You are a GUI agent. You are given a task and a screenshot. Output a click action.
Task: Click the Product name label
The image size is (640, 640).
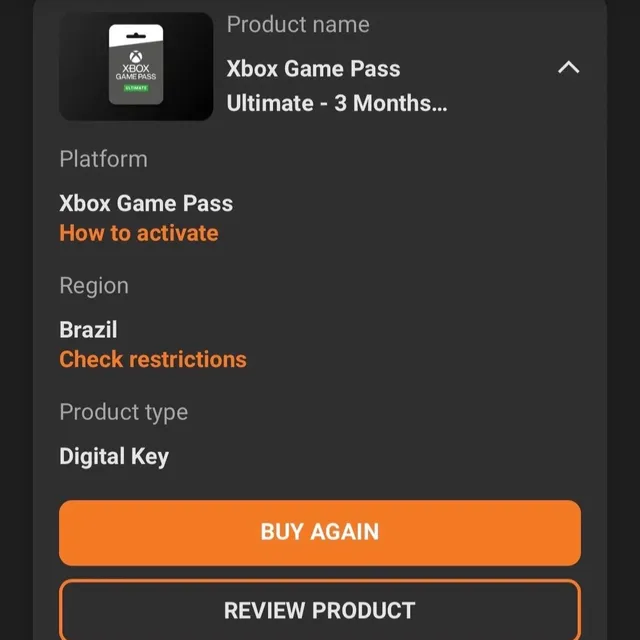pos(298,24)
